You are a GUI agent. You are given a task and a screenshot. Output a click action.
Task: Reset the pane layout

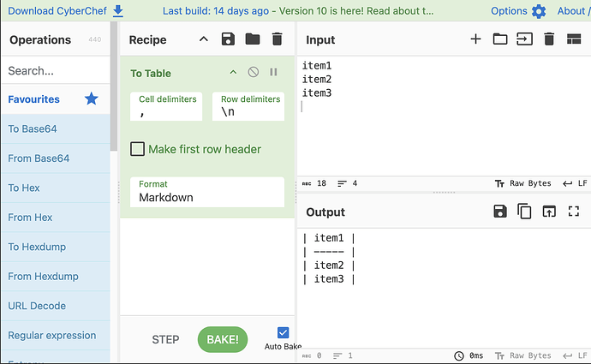pos(574,39)
